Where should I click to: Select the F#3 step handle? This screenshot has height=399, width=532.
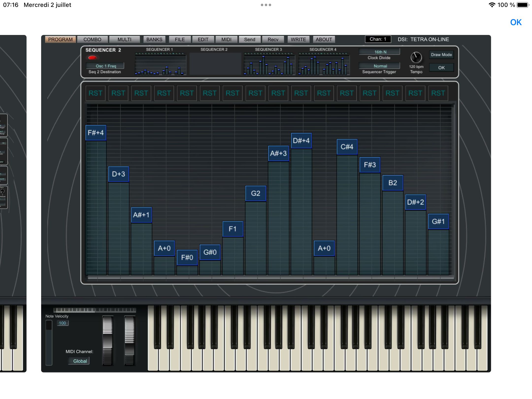pyautogui.click(x=370, y=165)
